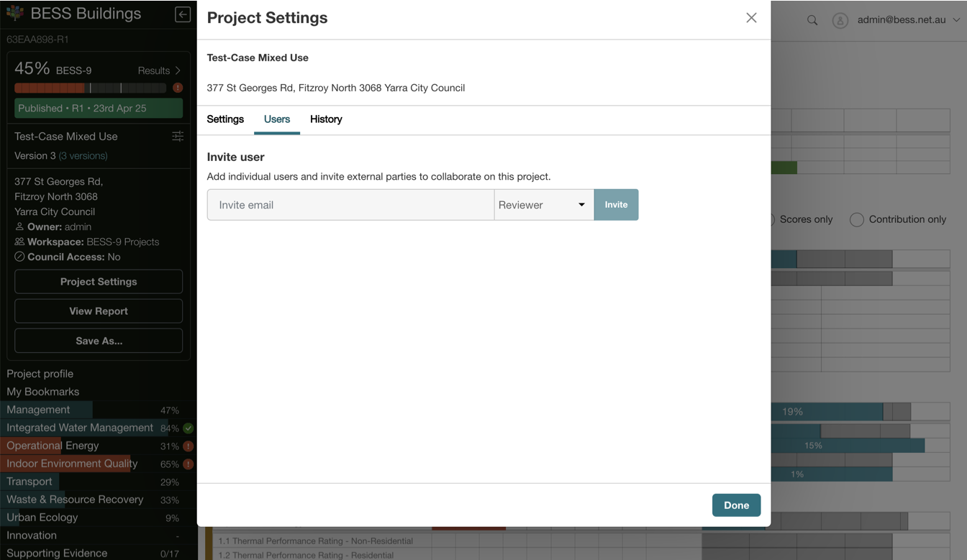This screenshot has width=967, height=560.
Task: Close the Project Settings dialog
Action: click(x=751, y=18)
